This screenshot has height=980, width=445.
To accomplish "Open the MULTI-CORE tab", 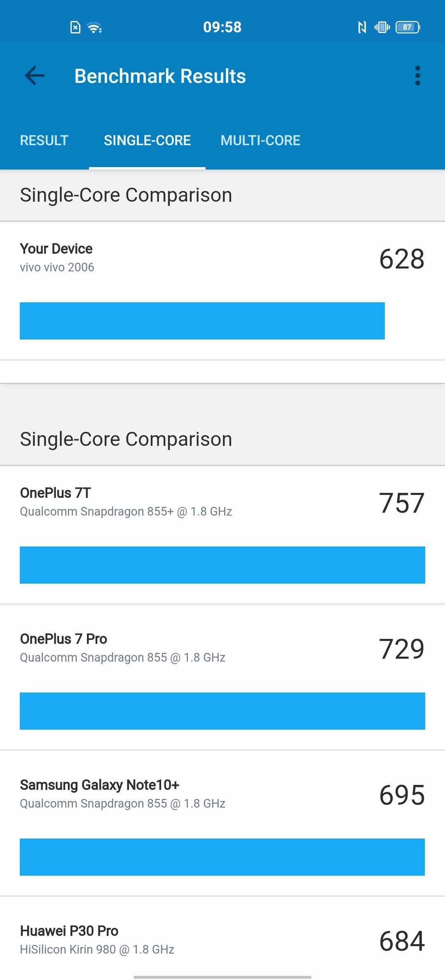I will (x=260, y=141).
